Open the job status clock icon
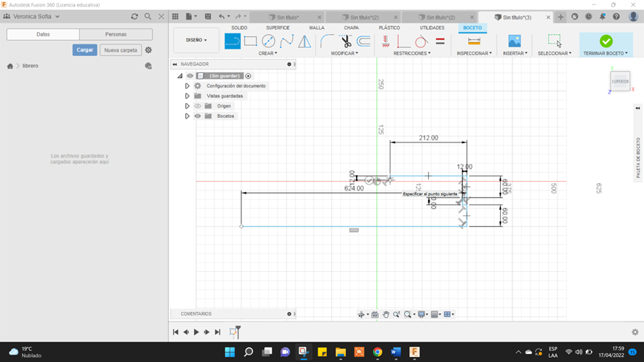 point(589,17)
